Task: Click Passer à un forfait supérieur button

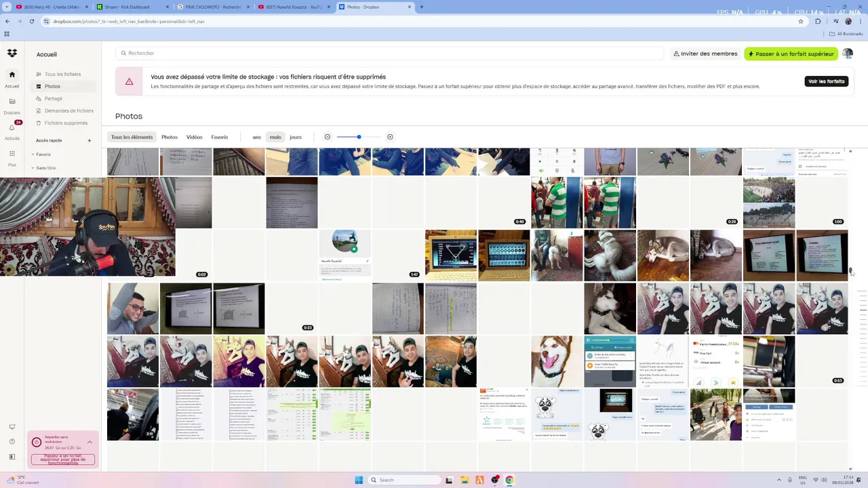Action: 791,54
